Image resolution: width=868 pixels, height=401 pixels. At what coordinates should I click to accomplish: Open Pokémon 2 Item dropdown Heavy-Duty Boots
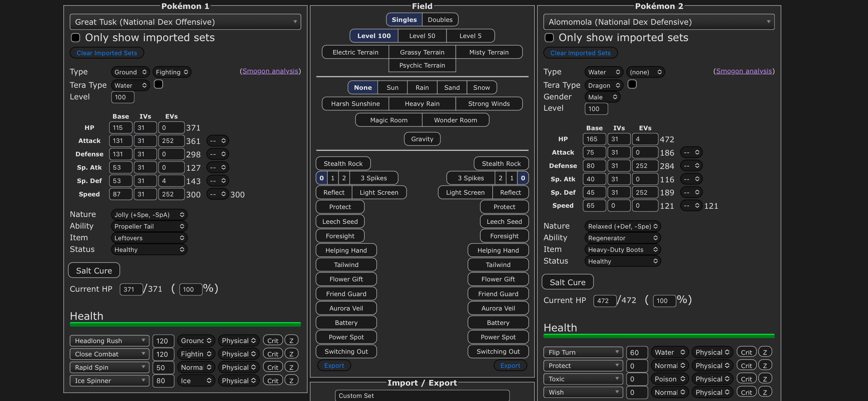coord(623,250)
